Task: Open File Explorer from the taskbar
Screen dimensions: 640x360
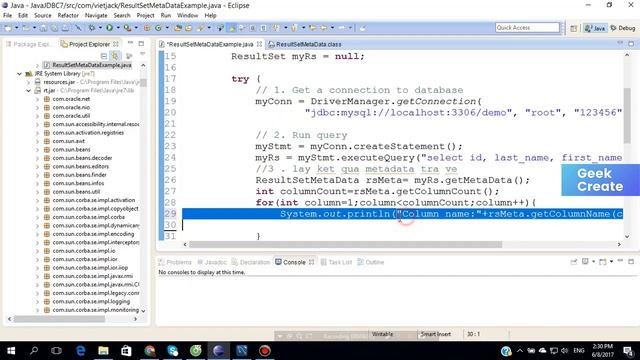Action: point(103,351)
